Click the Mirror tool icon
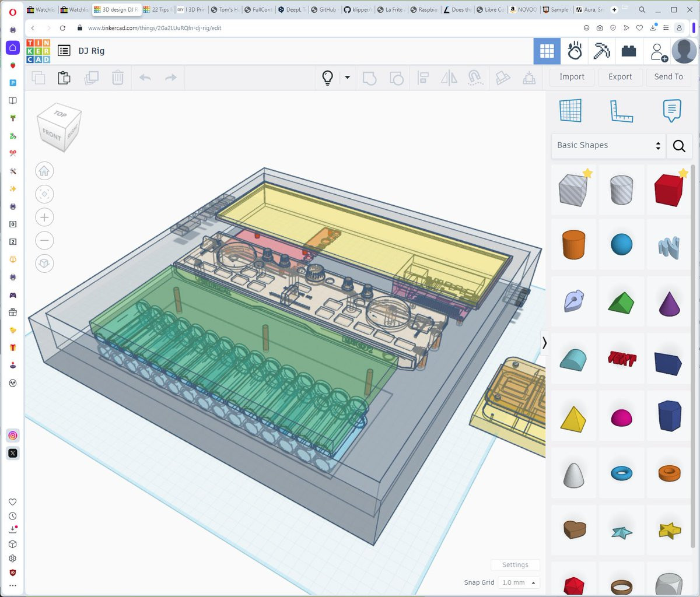The height and width of the screenshot is (597, 700). coord(449,78)
